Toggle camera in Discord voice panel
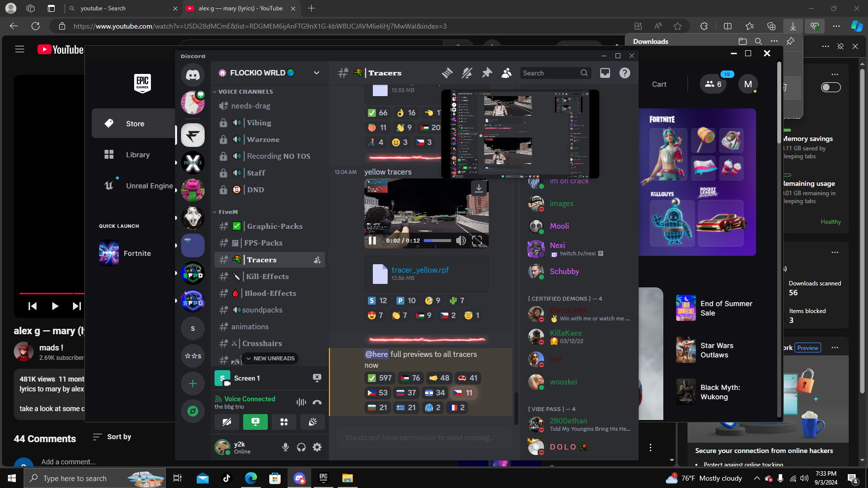 (x=227, y=422)
